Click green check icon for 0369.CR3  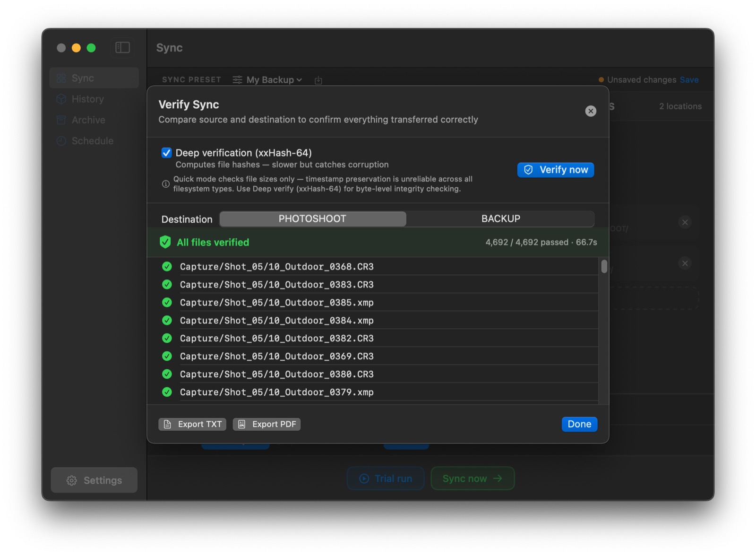[167, 356]
